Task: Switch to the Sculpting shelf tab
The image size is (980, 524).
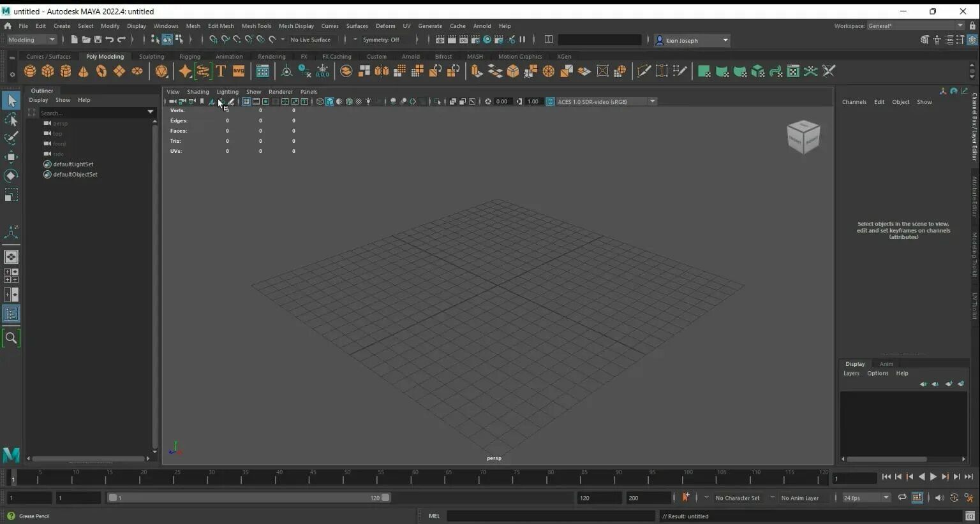Action: [151, 57]
